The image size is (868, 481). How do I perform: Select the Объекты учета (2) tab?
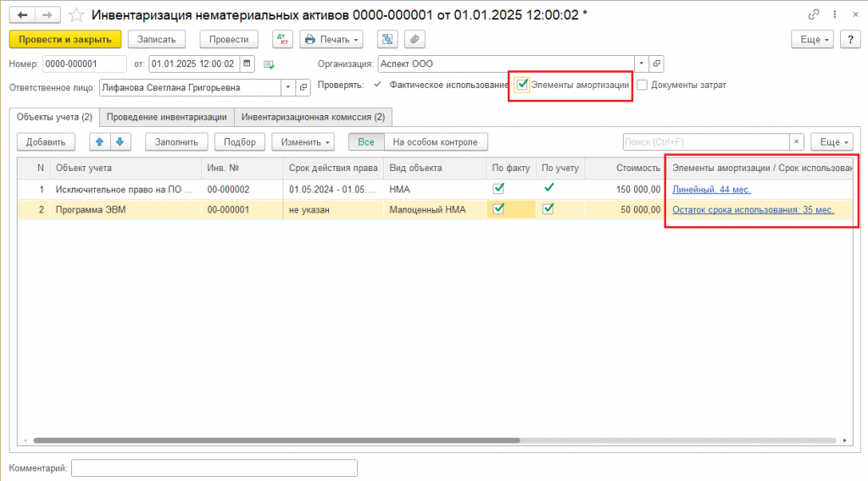pyautogui.click(x=54, y=117)
